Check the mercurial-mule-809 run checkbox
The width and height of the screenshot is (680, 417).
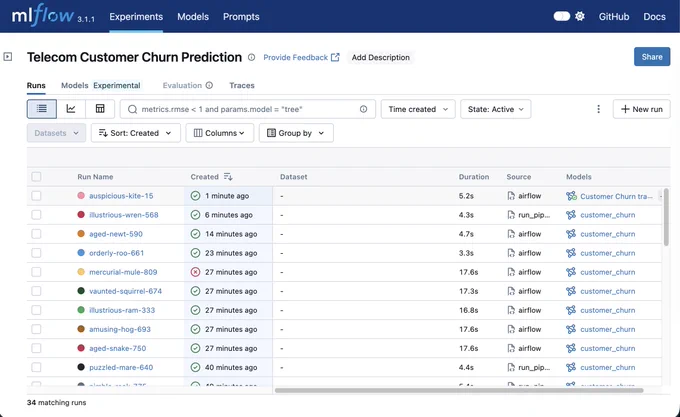[36, 272]
